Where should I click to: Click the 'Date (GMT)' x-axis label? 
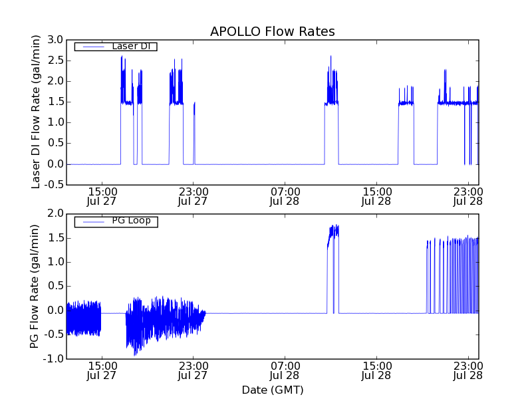tap(273, 390)
